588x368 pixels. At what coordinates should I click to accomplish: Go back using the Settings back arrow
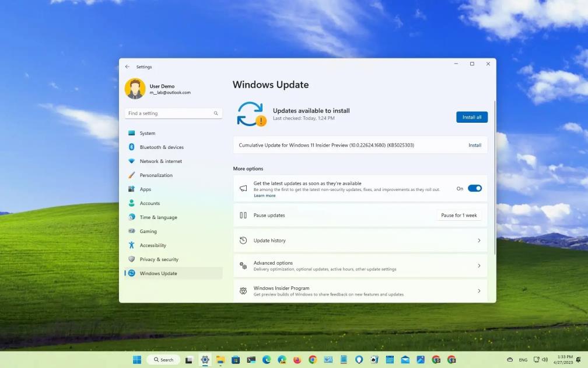coord(128,67)
